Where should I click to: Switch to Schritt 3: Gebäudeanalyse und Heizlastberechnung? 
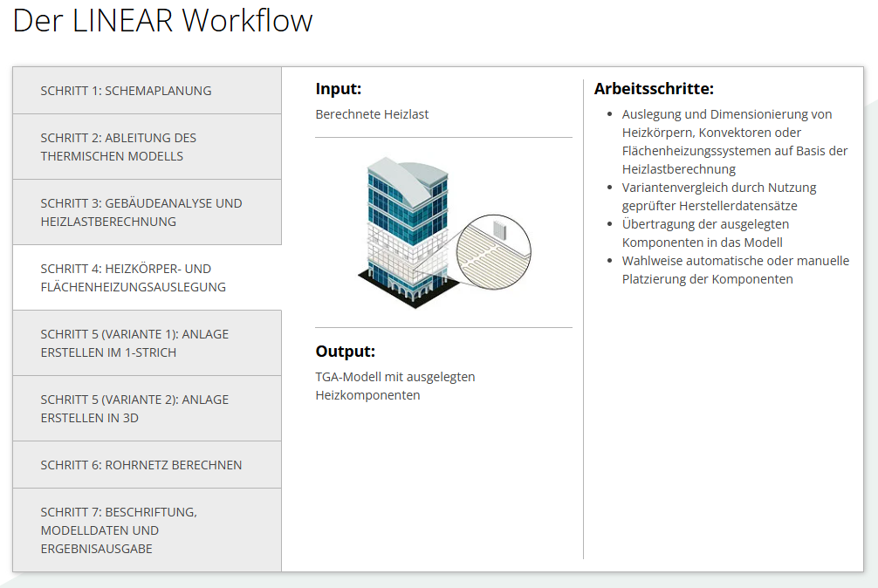tap(147, 212)
